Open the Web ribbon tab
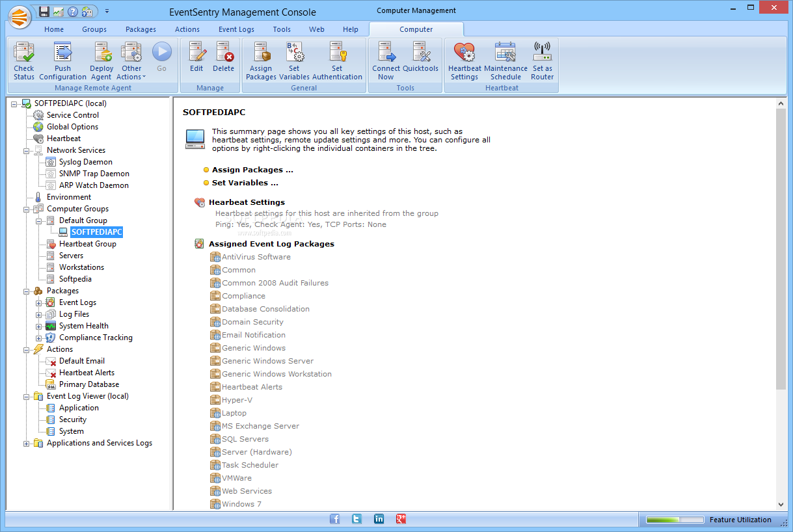Screen dimensions: 793x532 pos(317,29)
